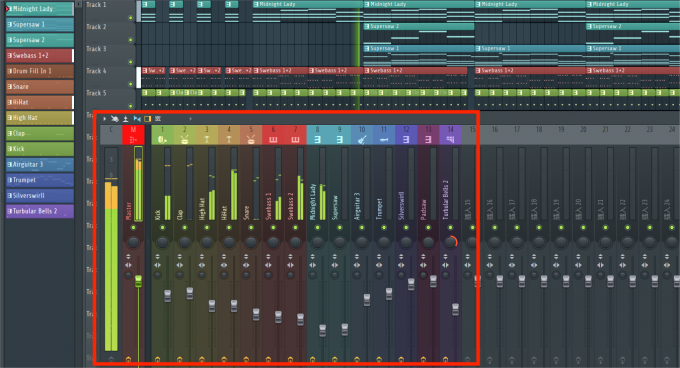Click the Track 2 label in the playlist
Viewport: 680px width, 368px height.
[x=96, y=26]
